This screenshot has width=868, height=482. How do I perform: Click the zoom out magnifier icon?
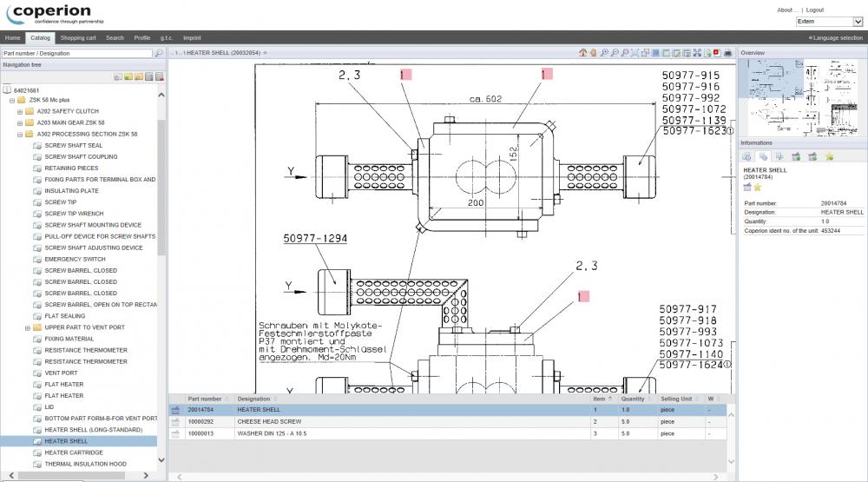pos(615,53)
